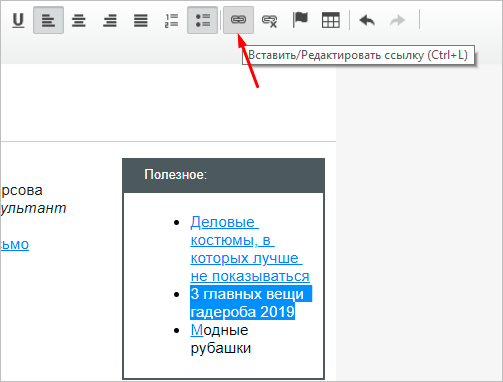Click the italic text 'ультант'

click(33, 208)
